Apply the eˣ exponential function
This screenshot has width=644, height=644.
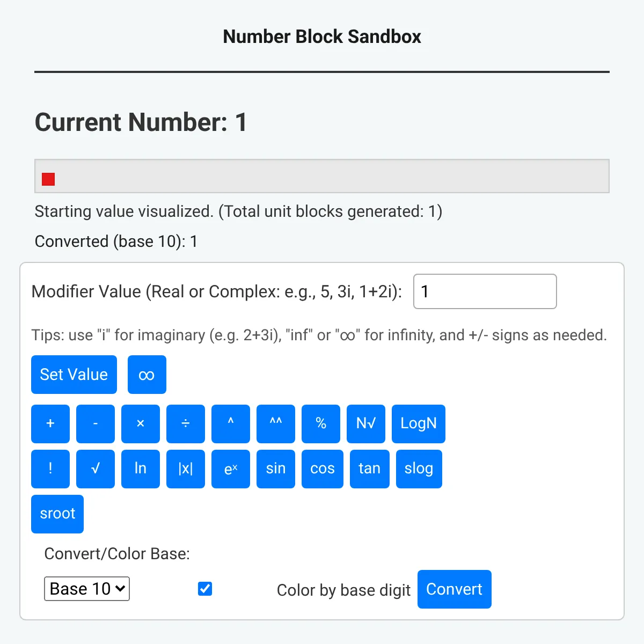click(x=231, y=469)
